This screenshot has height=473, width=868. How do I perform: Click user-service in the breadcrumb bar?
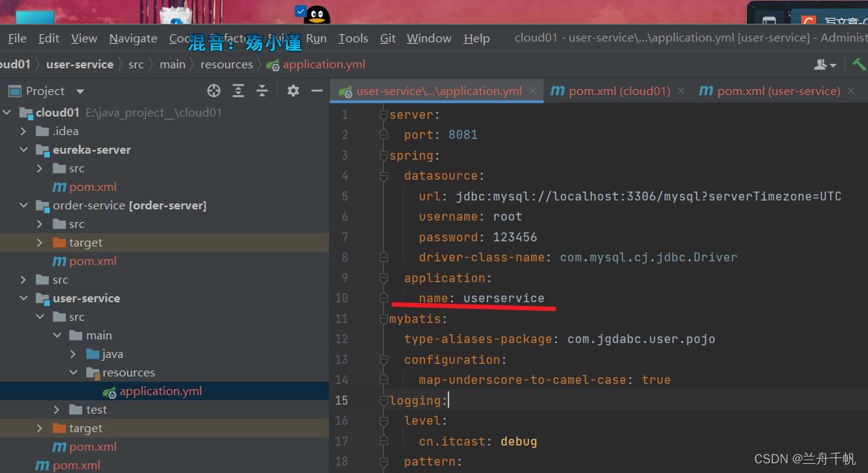click(79, 65)
